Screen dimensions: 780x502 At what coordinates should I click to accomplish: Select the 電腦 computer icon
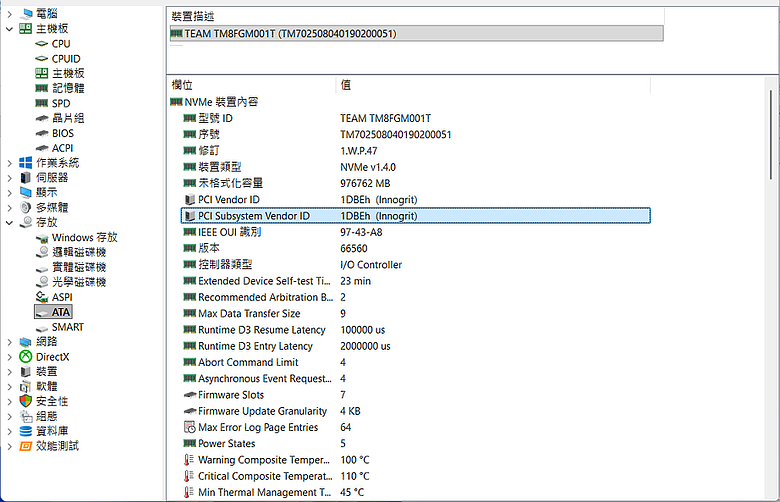point(26,14)
